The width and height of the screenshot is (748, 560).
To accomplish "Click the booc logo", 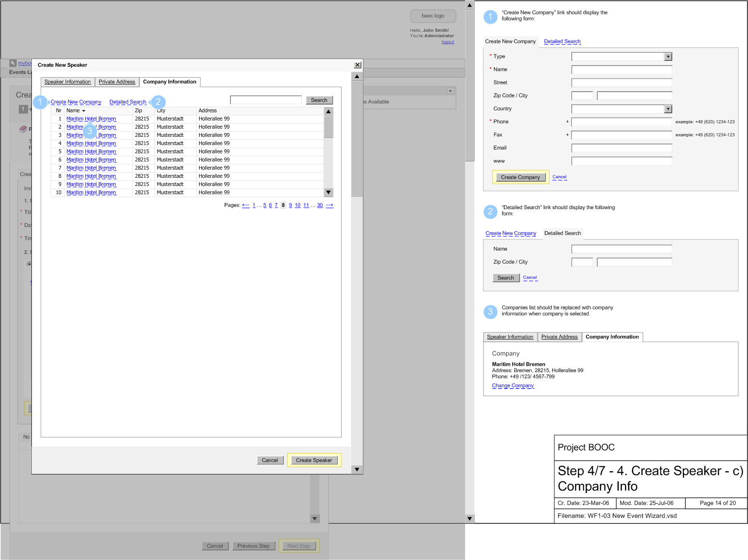I will [x=433, y=16].
